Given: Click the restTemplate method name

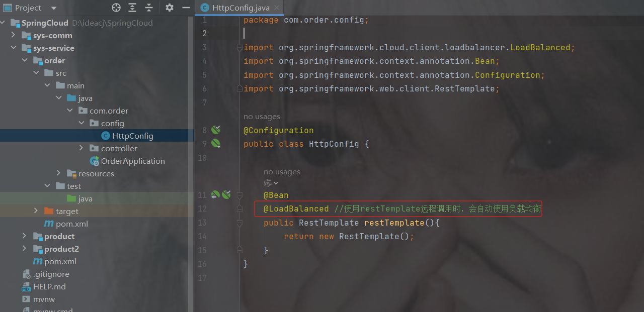Looking at the screenshot, I should coord(394,223).
